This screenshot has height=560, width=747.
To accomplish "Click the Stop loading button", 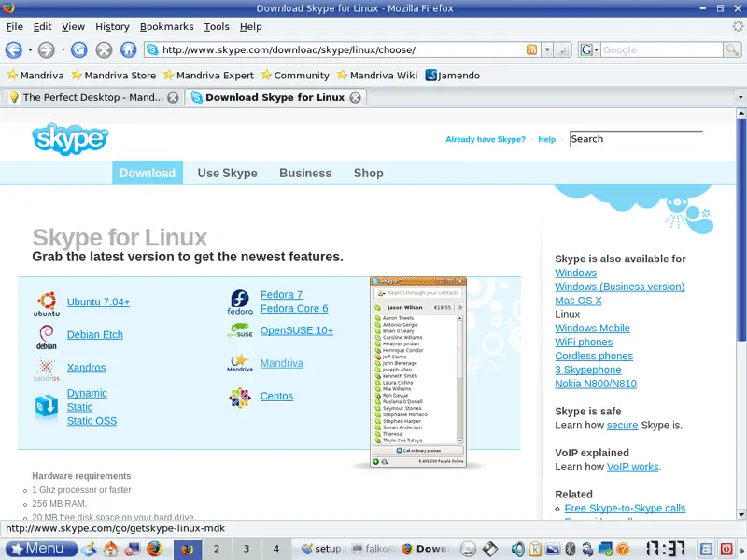I will pyautogui.click(x=104, y=49).
